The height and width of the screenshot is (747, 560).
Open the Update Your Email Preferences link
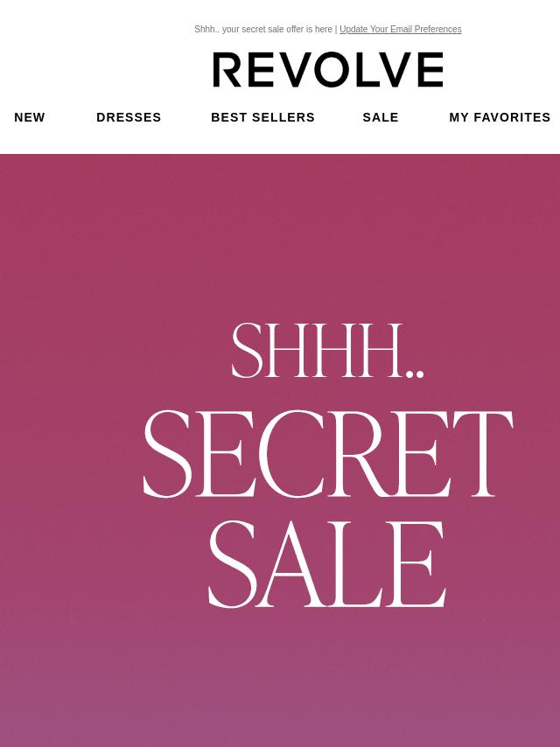[x=401, y=29]
